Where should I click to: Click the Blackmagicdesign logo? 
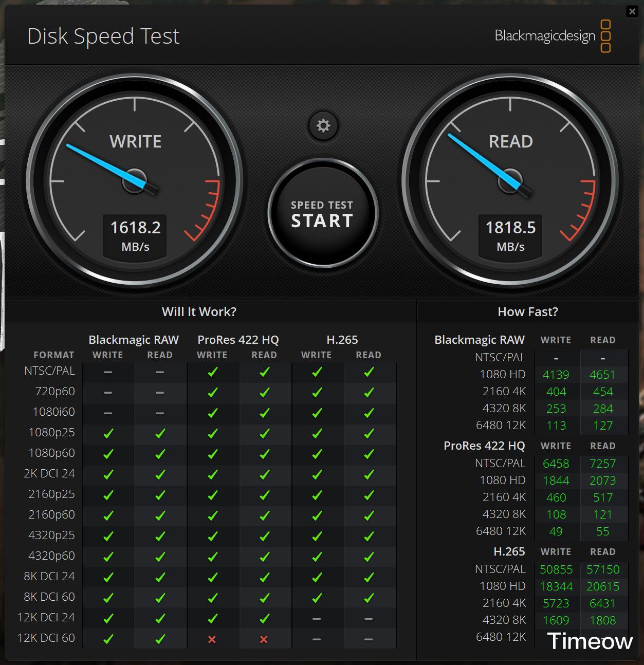tap(553, 35)
